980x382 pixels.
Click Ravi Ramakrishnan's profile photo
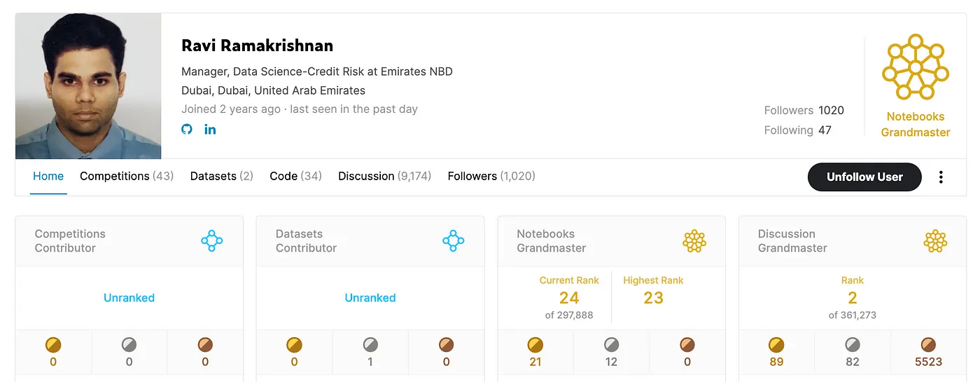coord(88,86)
